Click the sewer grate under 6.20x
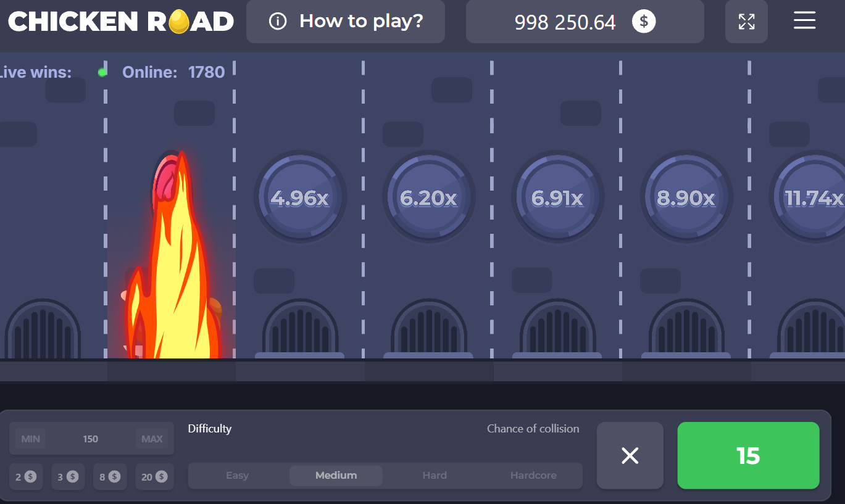 [429, 329]
